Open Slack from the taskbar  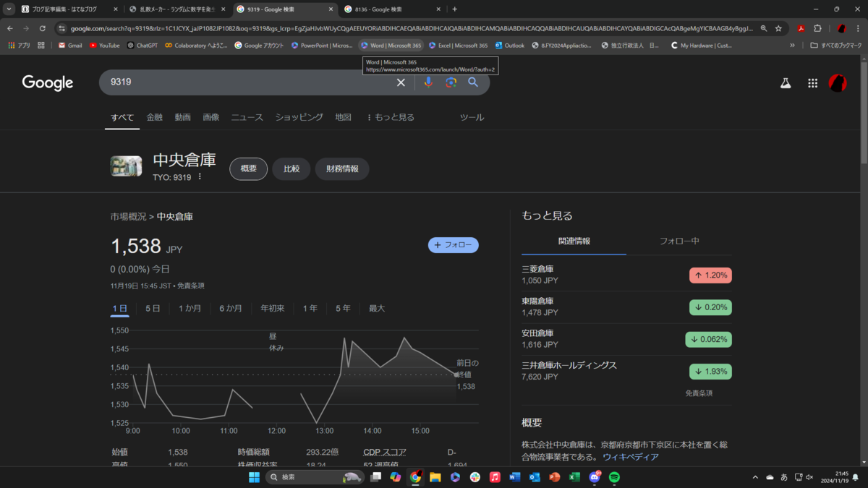coord(475,477)
